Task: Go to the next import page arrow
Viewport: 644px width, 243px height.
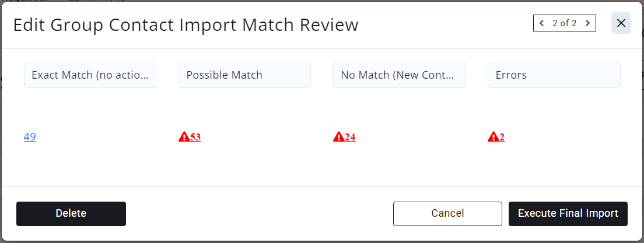Action: click(x=587, y=23)
